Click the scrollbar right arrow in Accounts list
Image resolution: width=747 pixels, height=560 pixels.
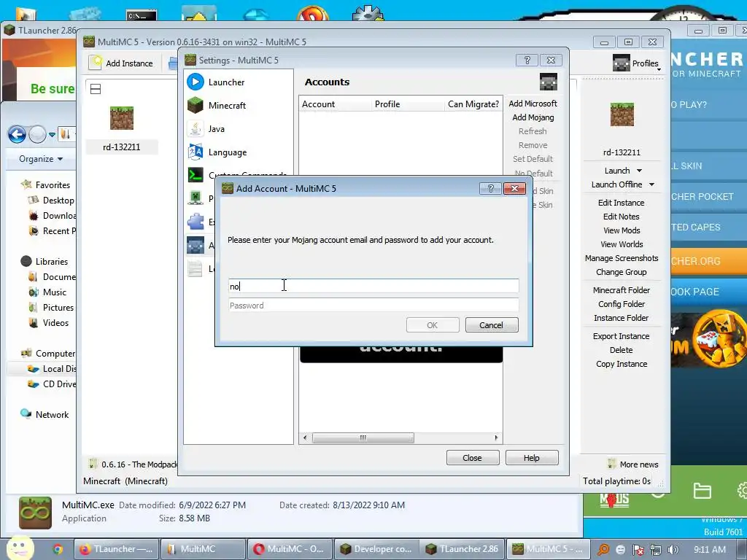496,437
